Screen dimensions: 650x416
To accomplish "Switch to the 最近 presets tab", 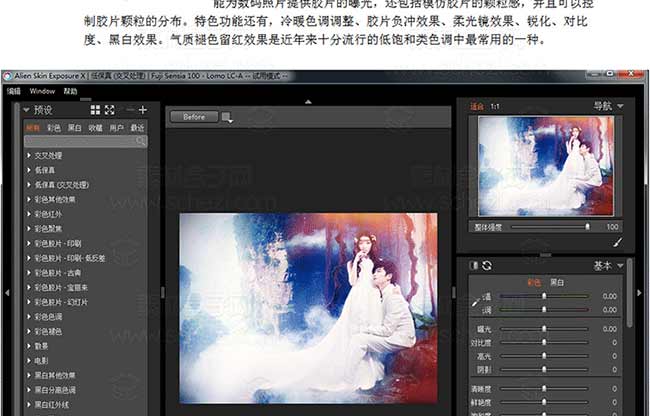I will click(x=137, y=128).
